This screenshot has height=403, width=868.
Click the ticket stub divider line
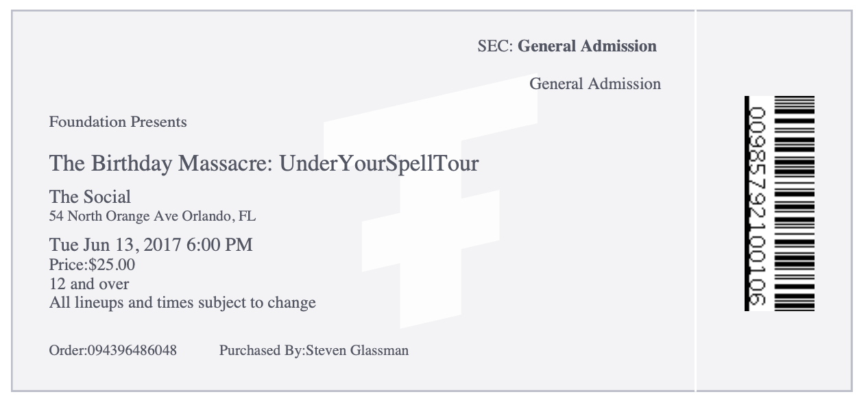coord(695,201)
